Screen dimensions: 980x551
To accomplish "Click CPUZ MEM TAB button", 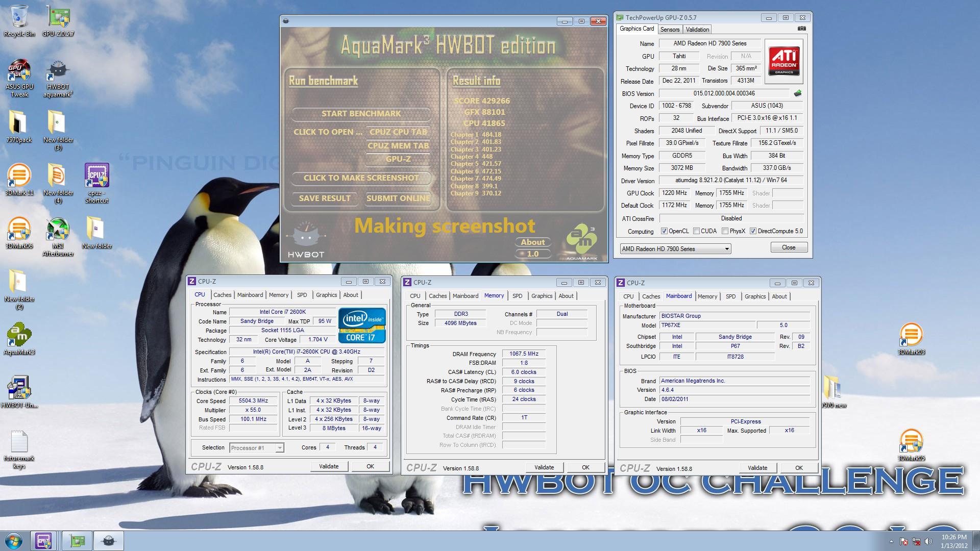I will pyautogui.click(x=398, y=146).
